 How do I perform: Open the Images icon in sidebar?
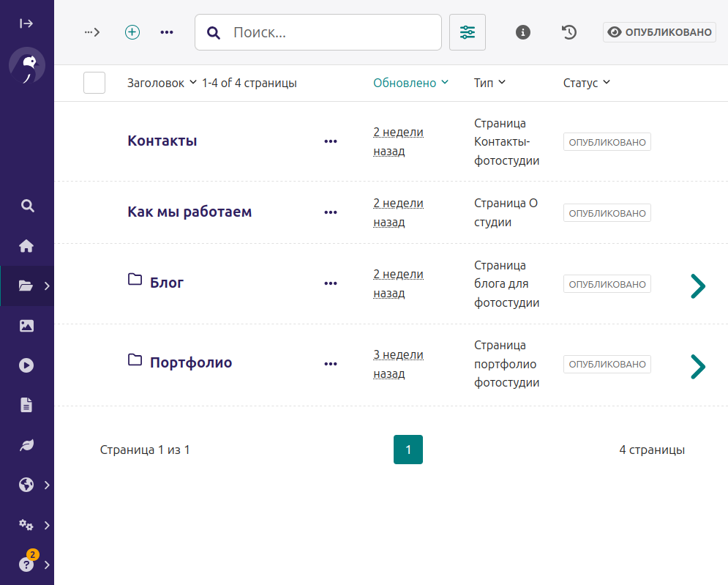click(x=26, y=326)
